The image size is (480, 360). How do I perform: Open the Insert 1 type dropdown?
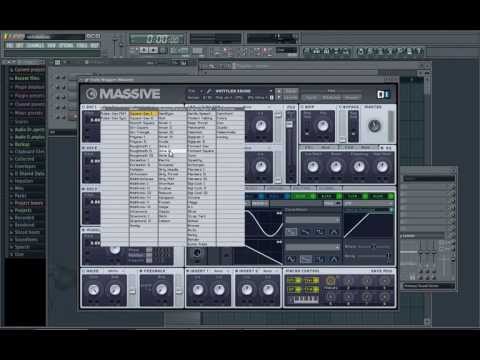pyautogui.click(x=221, y=271)
